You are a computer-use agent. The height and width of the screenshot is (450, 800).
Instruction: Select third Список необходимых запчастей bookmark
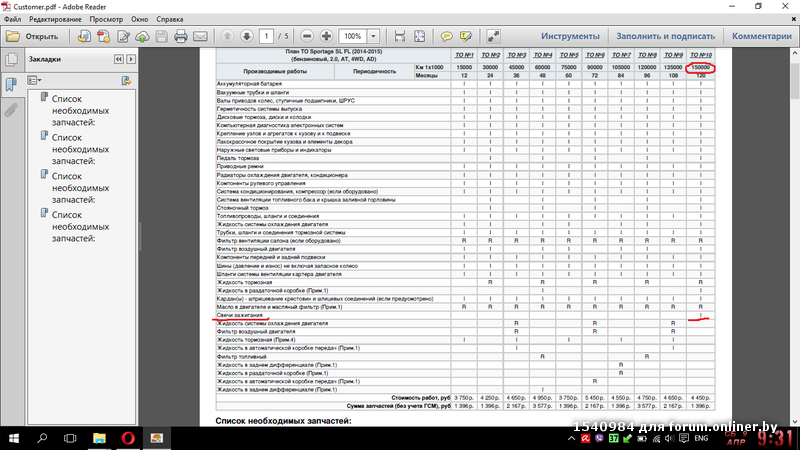pyautogui.click(x=80, y=188)
